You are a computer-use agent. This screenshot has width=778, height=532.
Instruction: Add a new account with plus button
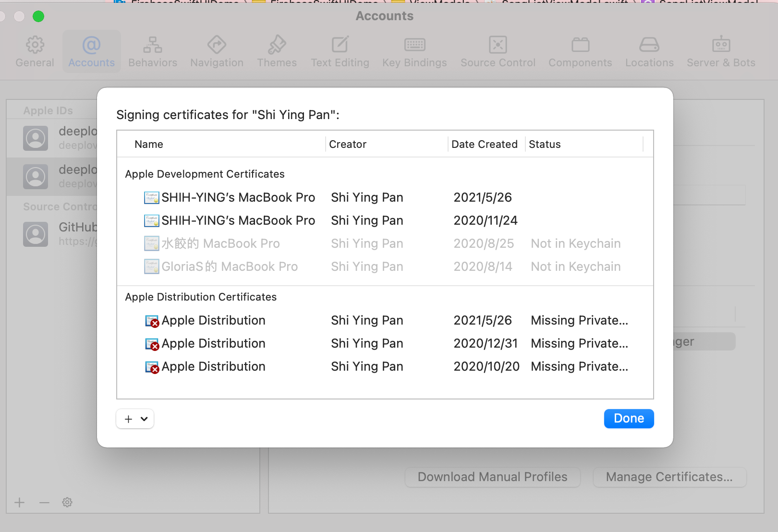(20, 503)
